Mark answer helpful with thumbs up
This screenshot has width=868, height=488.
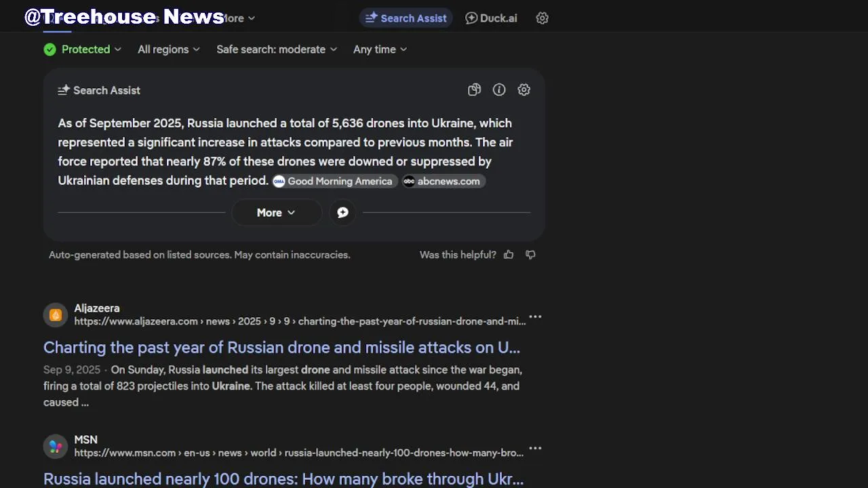click(x=509, y=255)
